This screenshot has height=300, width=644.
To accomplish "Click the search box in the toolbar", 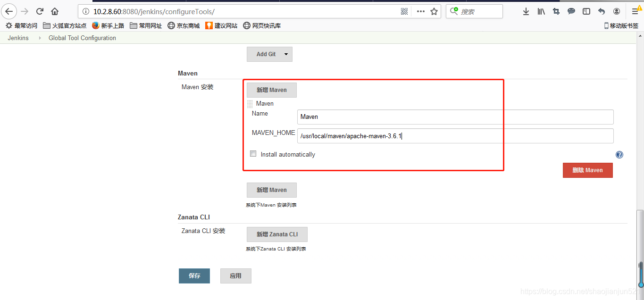I will click(x=474, y=11).
